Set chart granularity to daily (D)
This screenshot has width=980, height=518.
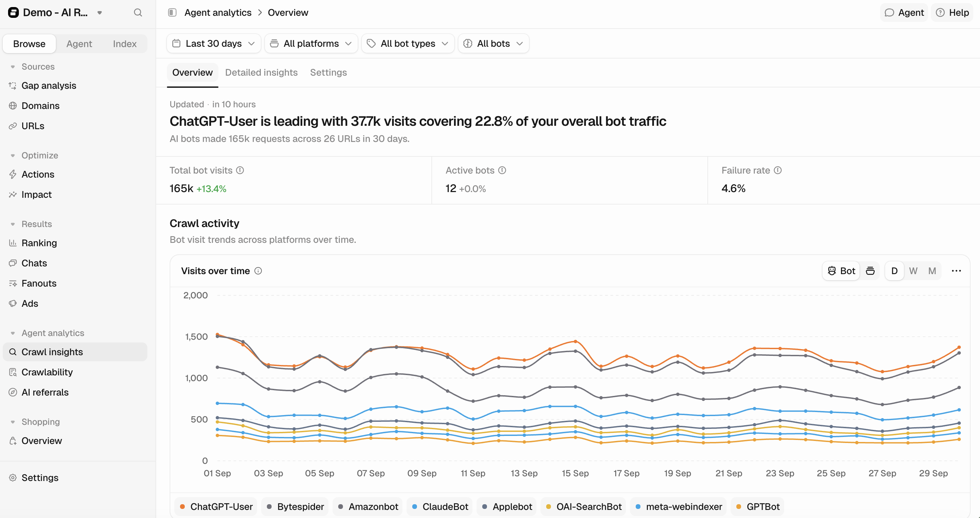pyautogui.click(x=895, y=271)
